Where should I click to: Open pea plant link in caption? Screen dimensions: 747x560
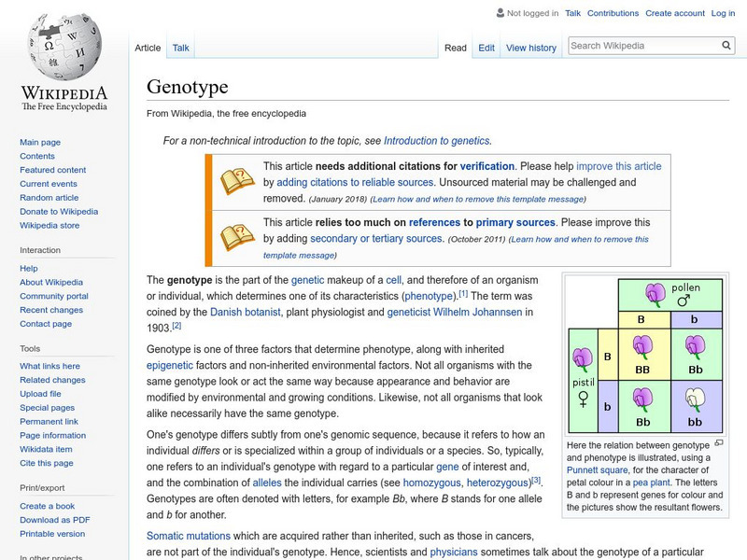[651, 483]
